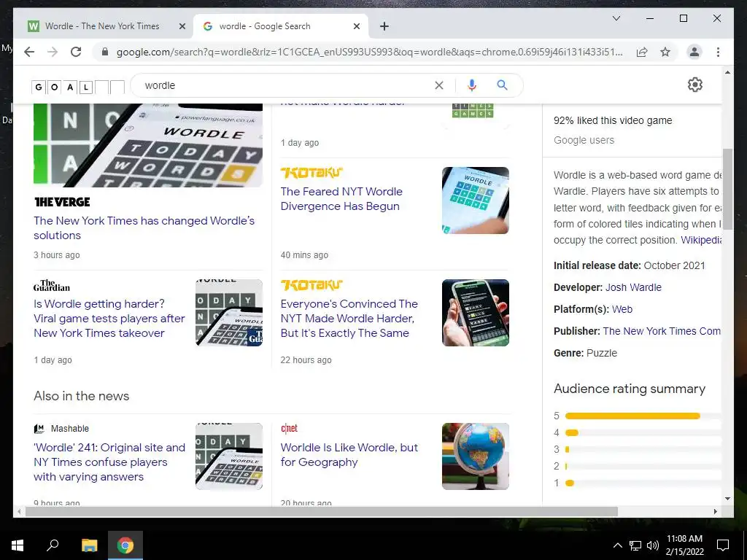
Task: Open Kotaku's Everyone's Convinced article
Action: pos(349,319)
